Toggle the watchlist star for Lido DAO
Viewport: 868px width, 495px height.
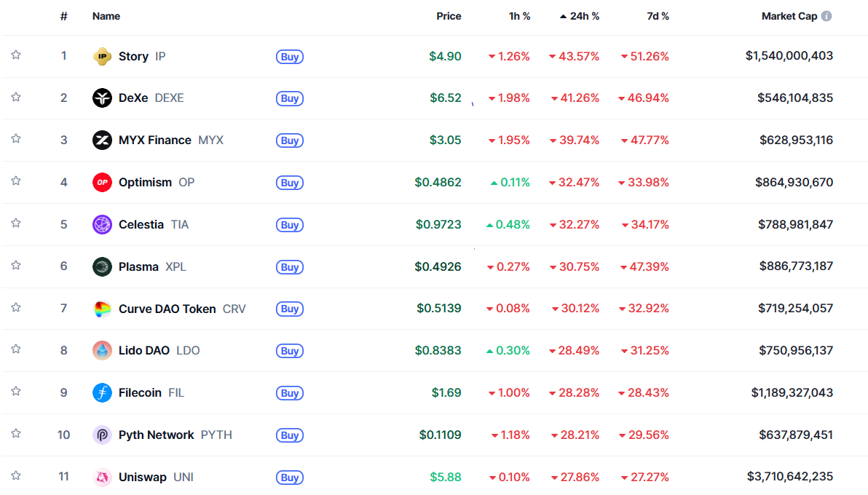(16, 349)
